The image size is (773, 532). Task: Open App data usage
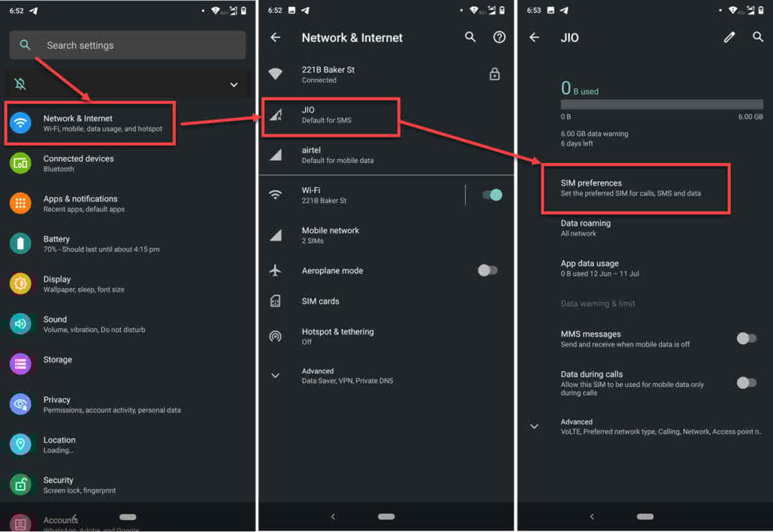(645, 269)
